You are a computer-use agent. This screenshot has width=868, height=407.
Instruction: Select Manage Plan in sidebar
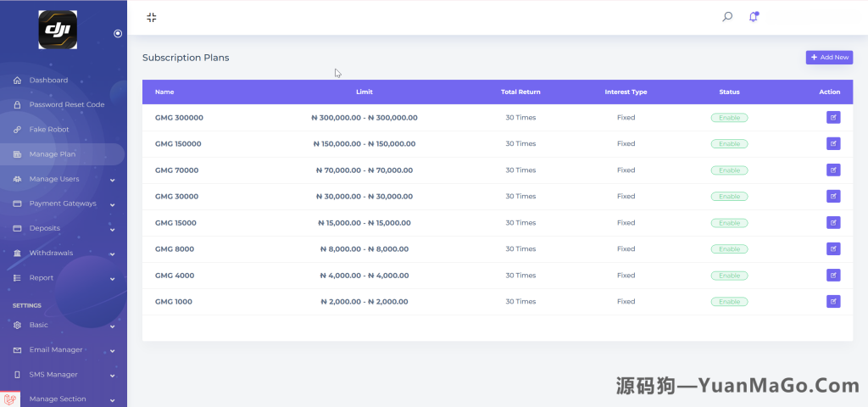point(62,154)
